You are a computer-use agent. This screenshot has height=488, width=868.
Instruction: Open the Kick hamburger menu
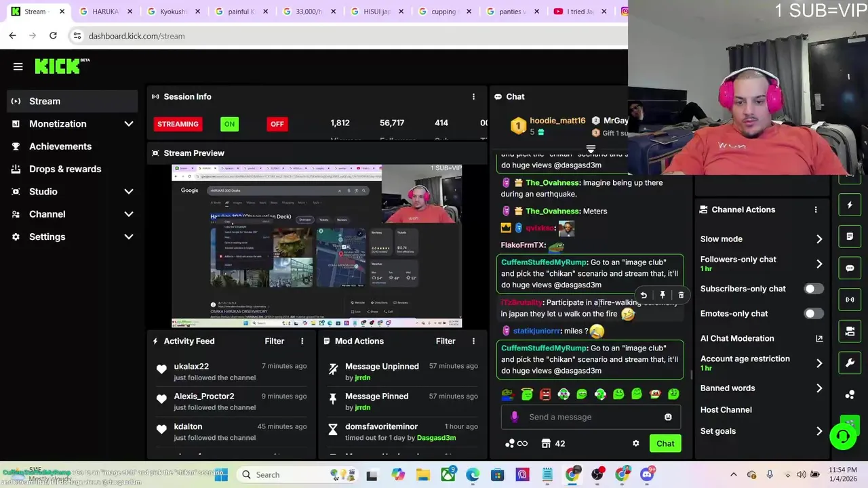[x=18, y=66]
